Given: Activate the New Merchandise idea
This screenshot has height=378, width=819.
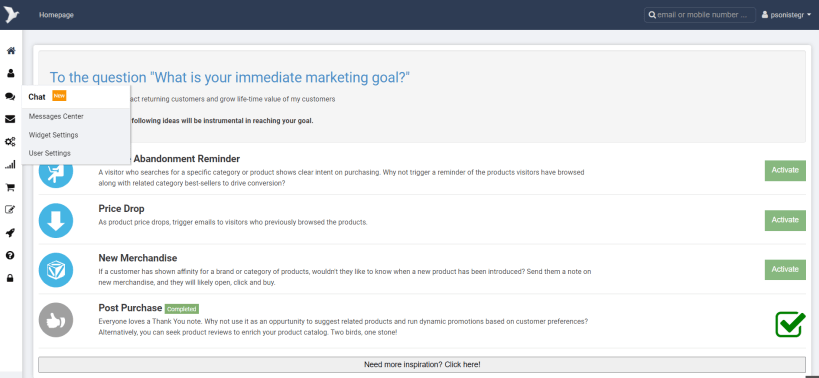Looking at the screenshot, I should [x=785, y=269].
